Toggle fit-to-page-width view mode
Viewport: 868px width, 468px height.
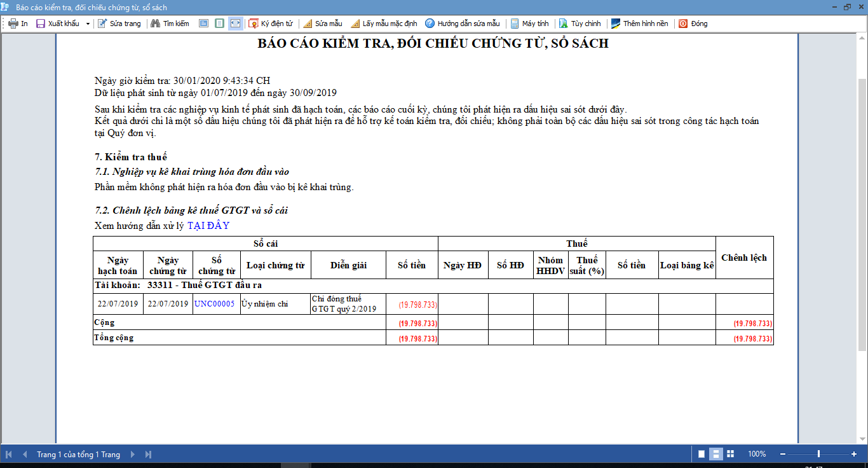click(235, 24)
